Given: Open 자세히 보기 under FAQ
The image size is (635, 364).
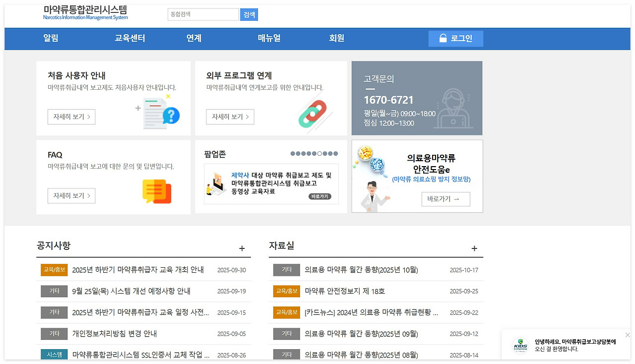Looking at the screenshot, I should tap(71, 196).
